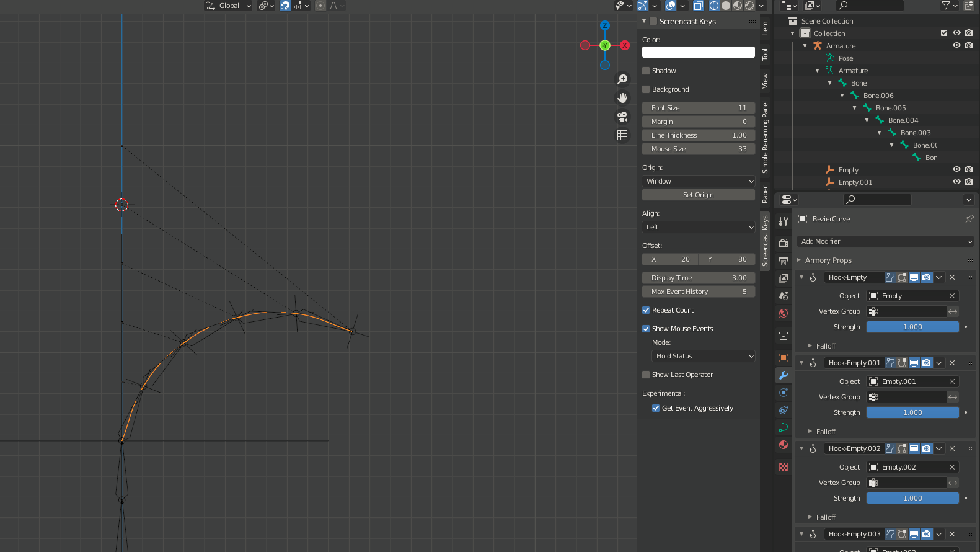Screen dimensions: 980x552
Task: Enable the Background checkbox
Action: 646,89
